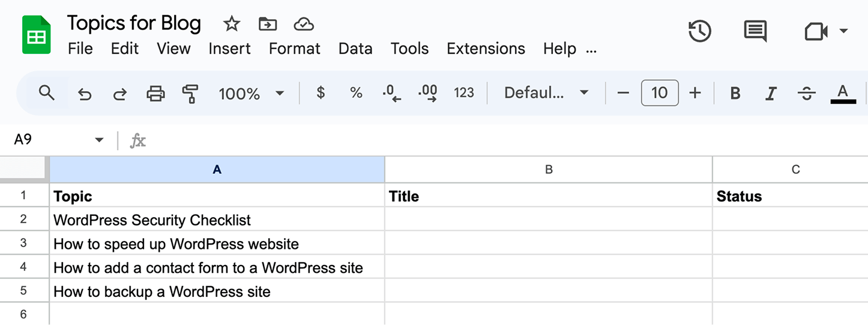Viewport: 868px width, 325px height.
Task: Select the Title header cell
Action: tap(549, 195)
